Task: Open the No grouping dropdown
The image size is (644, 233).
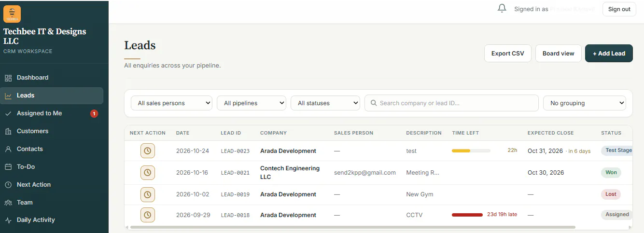Action: tap(585, 103)
